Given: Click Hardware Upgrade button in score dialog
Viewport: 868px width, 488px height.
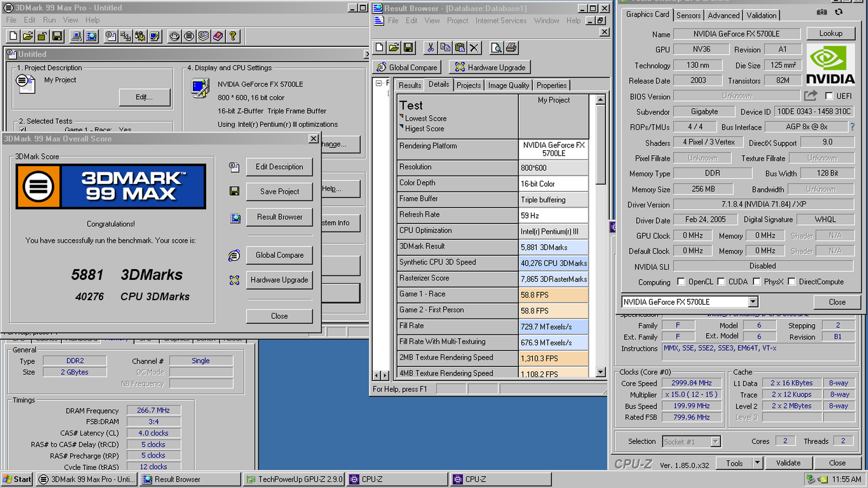Looking at the screenshot, I should coord(279,280).
